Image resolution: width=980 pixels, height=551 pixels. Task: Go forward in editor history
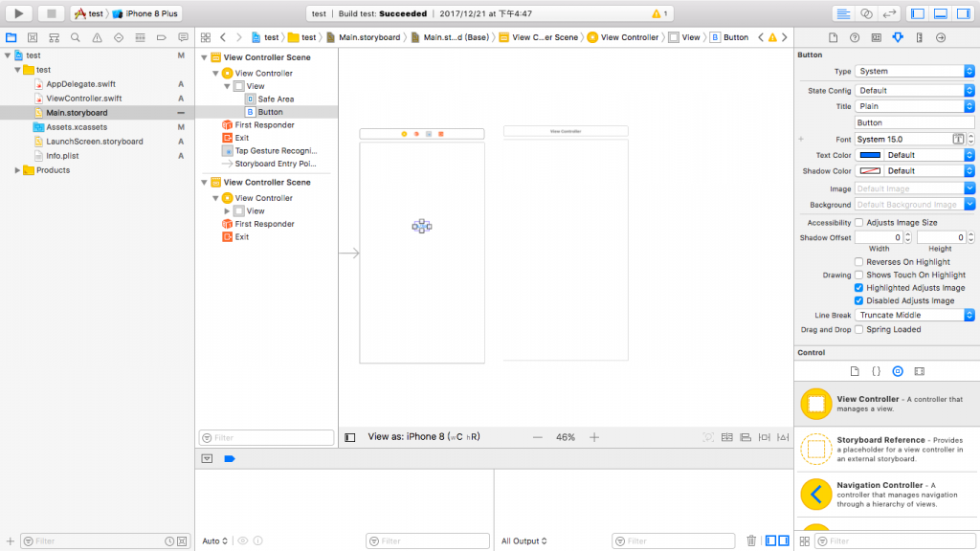238,37
